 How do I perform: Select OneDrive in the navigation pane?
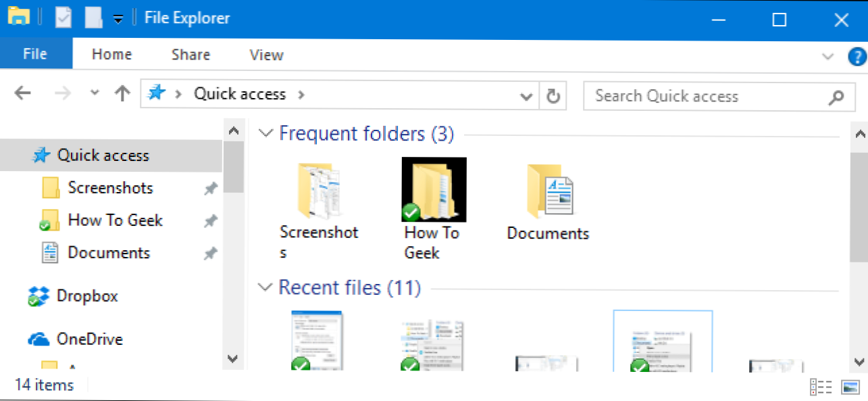point(89,339)
